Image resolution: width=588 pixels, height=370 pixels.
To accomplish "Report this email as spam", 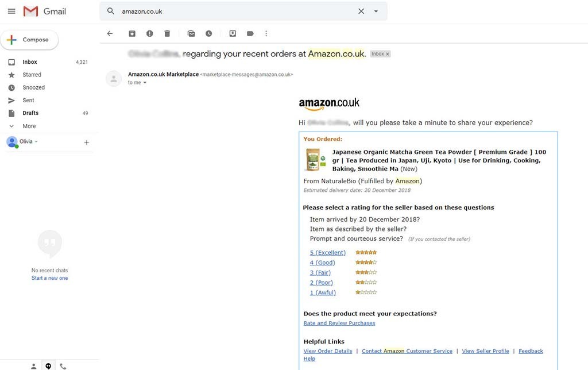I will pos(150,33).
